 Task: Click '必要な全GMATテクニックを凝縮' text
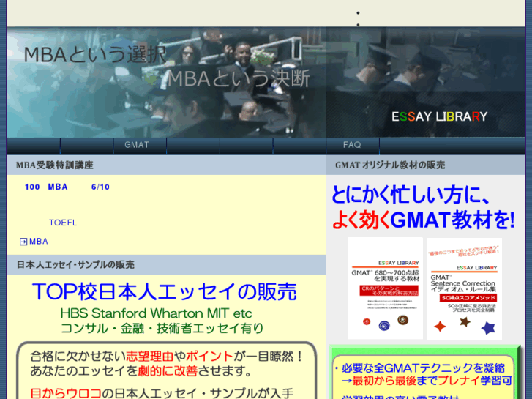tap(423, 368)
